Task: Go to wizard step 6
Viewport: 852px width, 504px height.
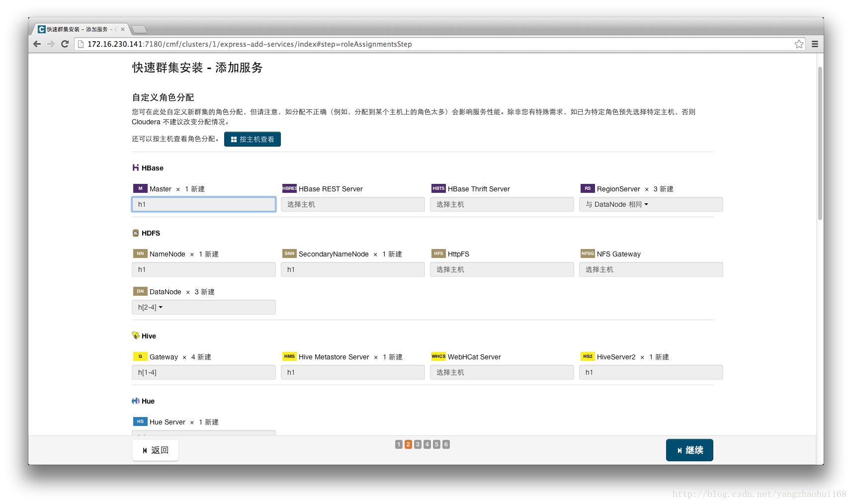Action: (x=446, y=444)
